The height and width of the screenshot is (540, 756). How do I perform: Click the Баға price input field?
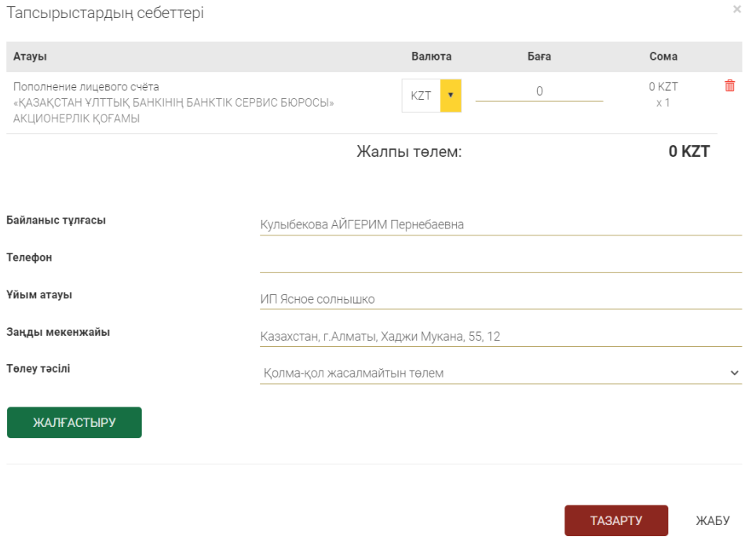539,91
